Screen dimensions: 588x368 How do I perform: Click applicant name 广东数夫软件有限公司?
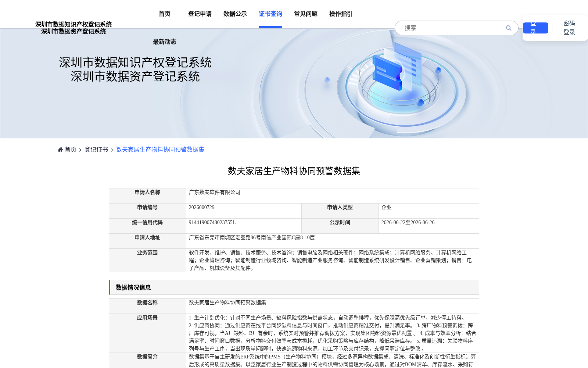tap(215, 192)
